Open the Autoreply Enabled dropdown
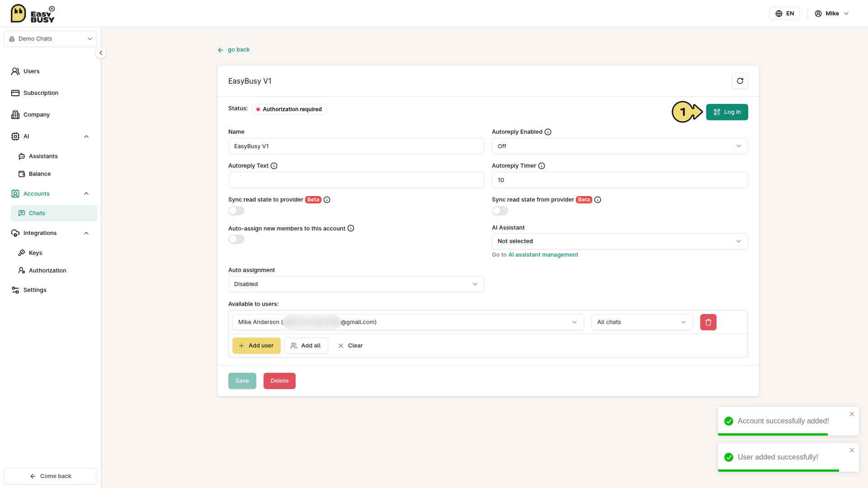Screen dimensions: 868x488 620,146
